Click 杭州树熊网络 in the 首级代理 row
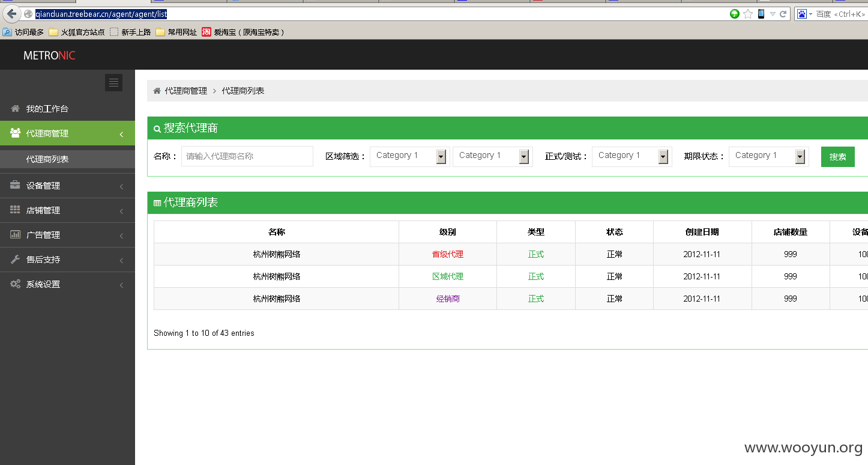The height and width of the screenshot is (465, 868). click(x=277, y=254)
